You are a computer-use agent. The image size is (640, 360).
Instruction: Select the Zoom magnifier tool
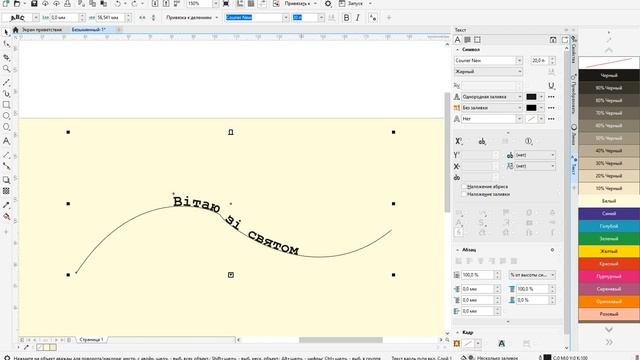click(6, 69)
